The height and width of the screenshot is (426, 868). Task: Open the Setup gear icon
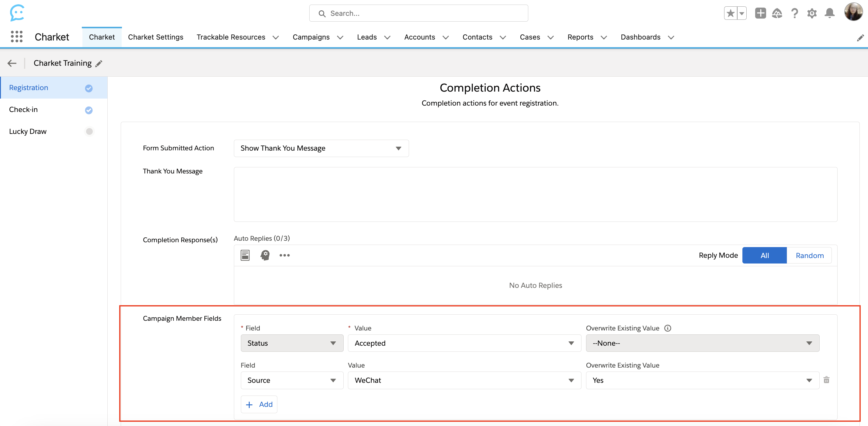812,13
